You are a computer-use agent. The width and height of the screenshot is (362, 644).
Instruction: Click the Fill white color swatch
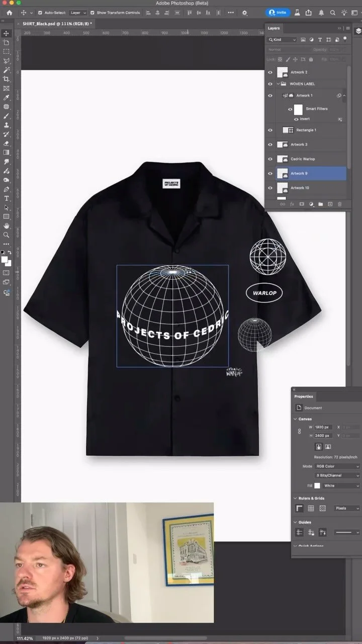317,486
